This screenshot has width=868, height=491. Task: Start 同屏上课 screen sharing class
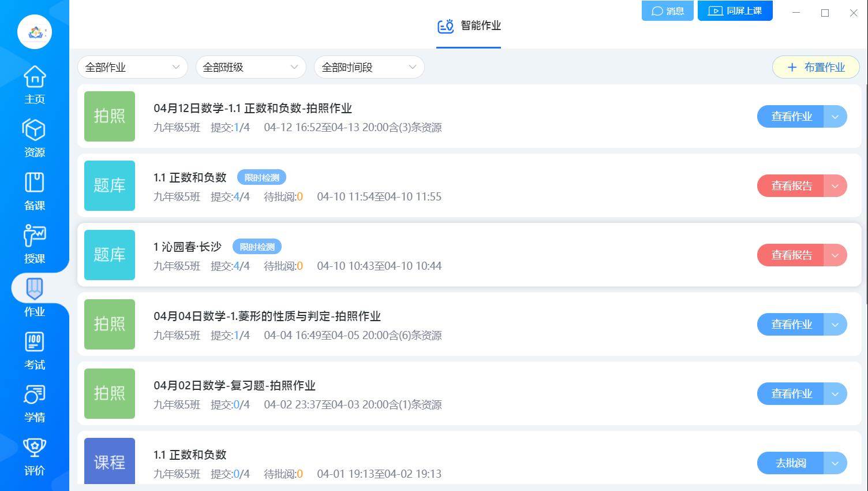(735, 11)
